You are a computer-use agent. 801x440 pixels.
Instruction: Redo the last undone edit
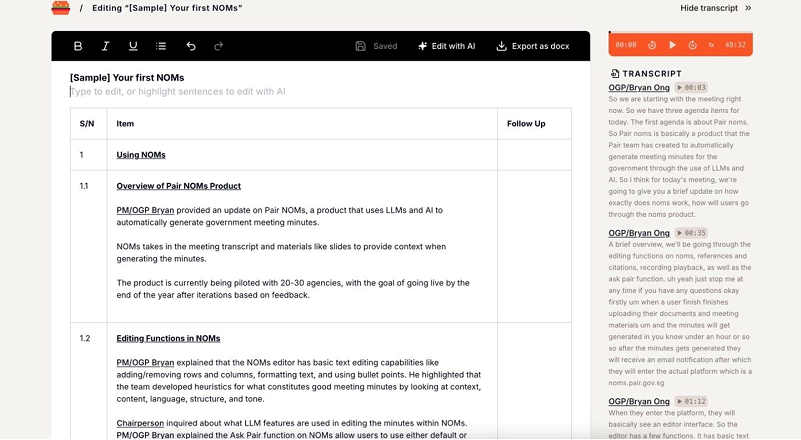[x=218, y=46]
